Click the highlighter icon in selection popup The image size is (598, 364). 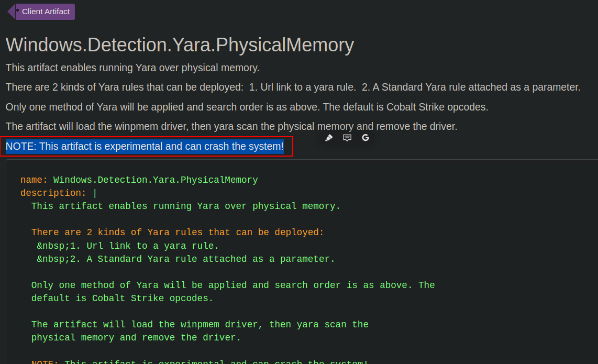pos(329,138)
